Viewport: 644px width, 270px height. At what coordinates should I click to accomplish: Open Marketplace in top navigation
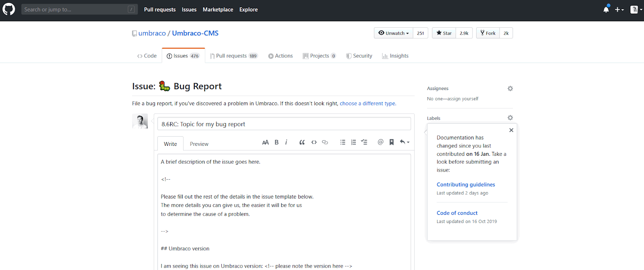pyautogui.click(x=218, y=9)
